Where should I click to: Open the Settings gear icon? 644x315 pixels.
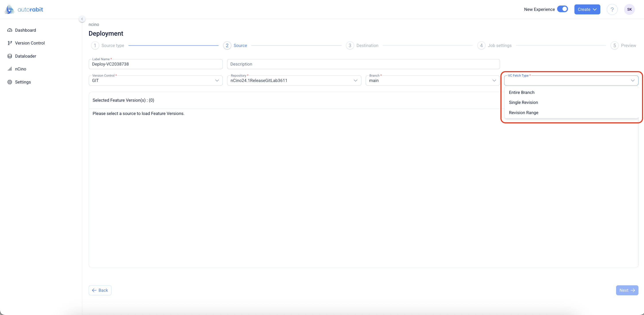pos(10,82)
